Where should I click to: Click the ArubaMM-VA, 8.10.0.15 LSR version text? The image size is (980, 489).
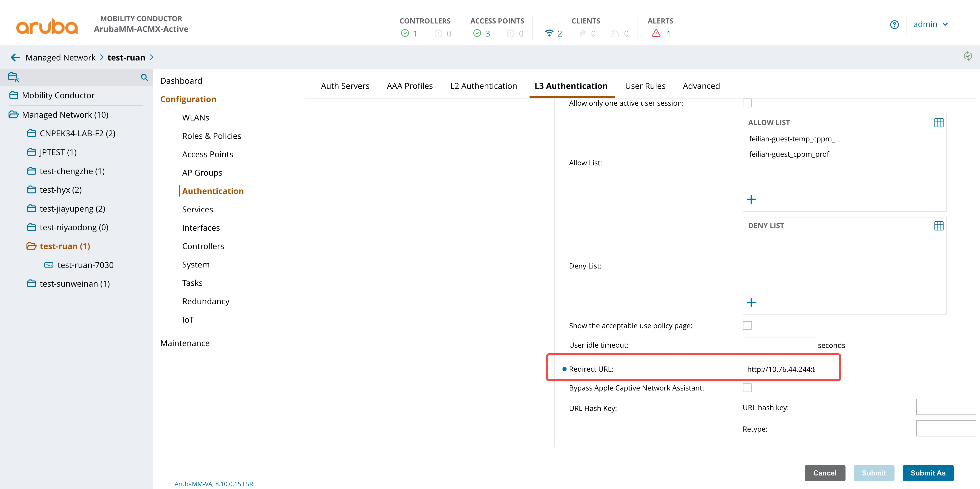pos(214,484)
